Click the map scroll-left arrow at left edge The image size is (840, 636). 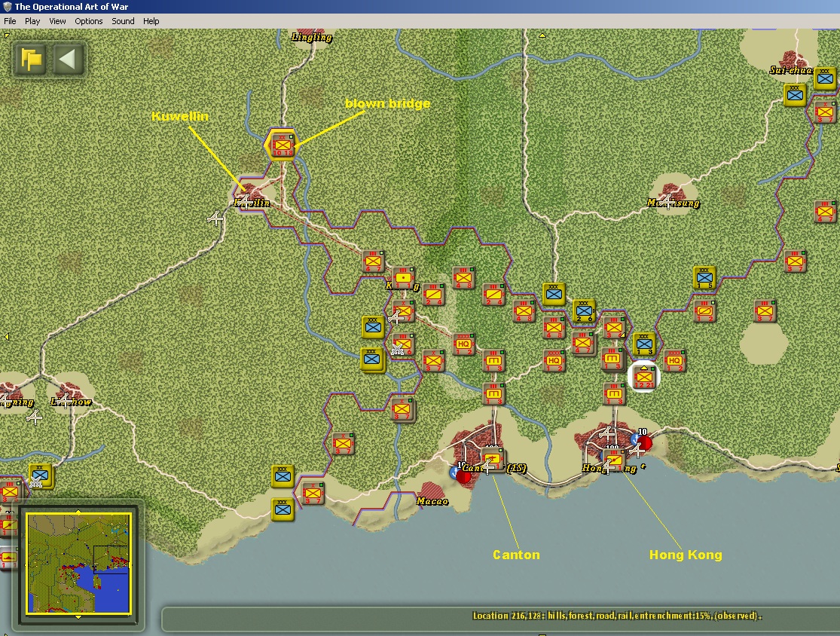(7, 337)
